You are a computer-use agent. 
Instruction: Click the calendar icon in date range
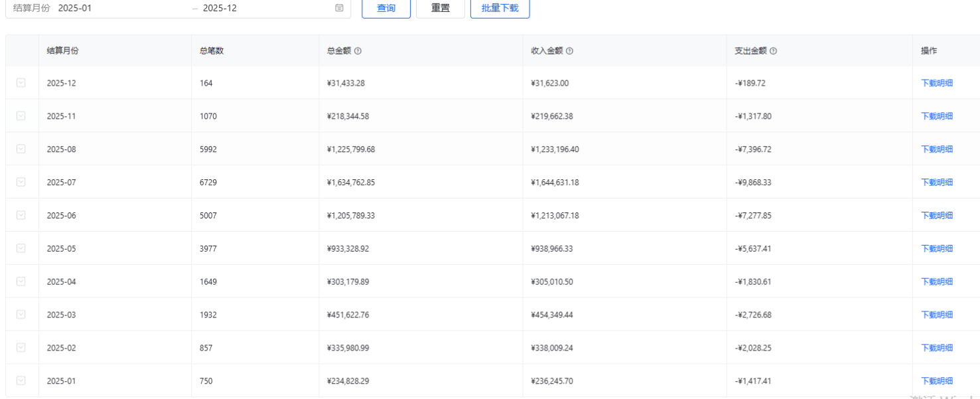coord(339,8)
